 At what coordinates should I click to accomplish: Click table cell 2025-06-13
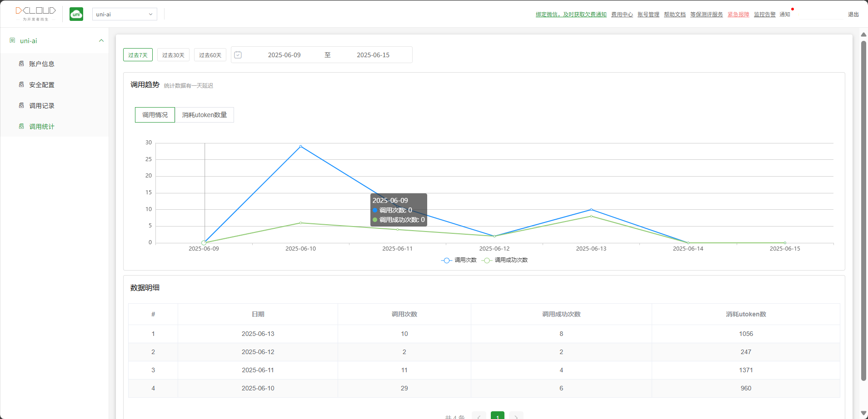coord(258,334)
